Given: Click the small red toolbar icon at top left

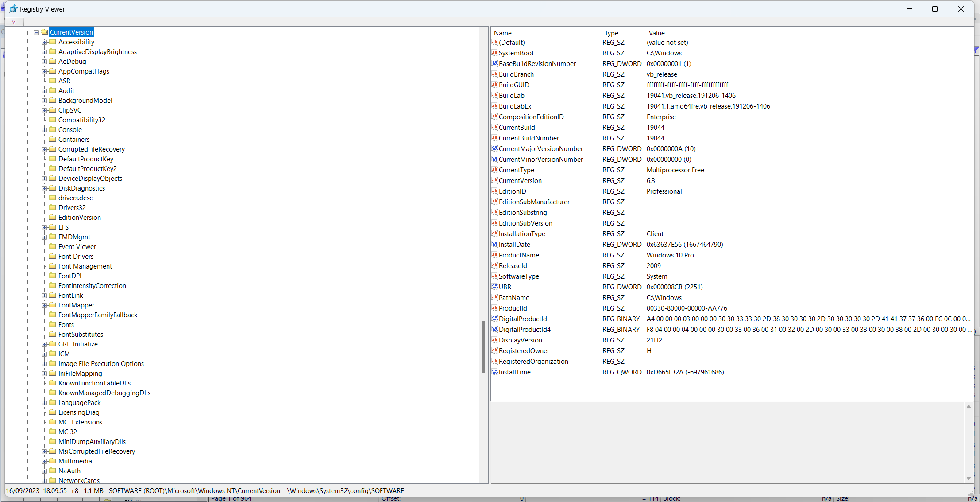Looking at the screenshot, I should coord(14,22).
